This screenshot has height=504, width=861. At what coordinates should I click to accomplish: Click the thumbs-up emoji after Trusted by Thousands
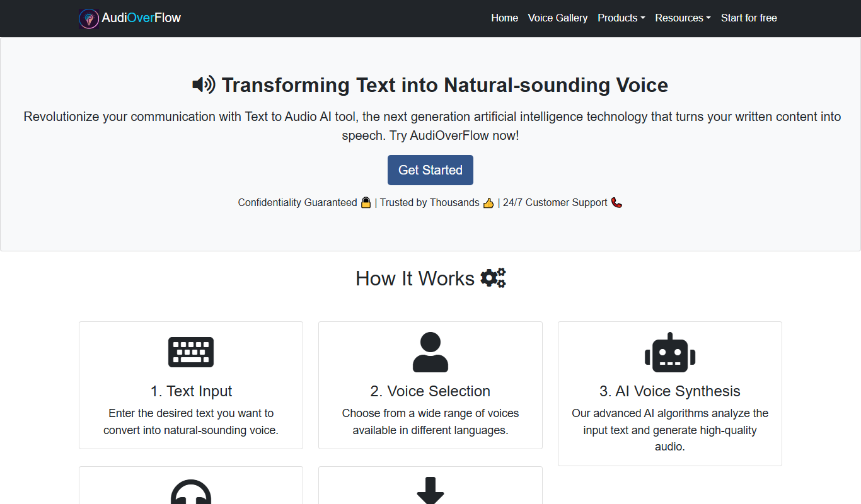[488, 202]
